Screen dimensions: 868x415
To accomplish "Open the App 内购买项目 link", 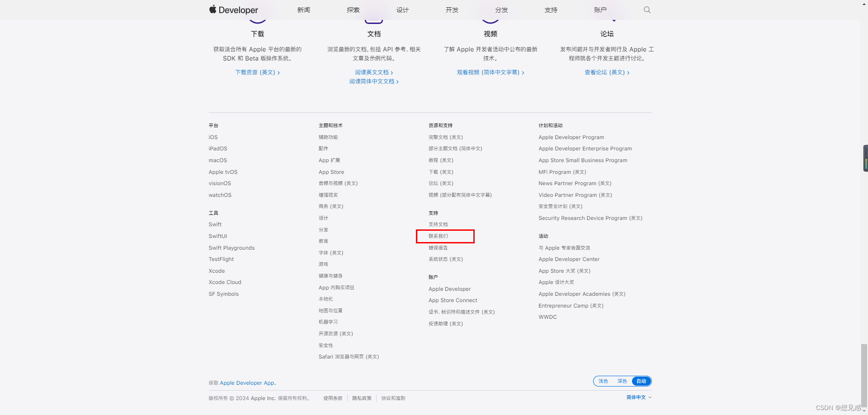I will 336,288.
